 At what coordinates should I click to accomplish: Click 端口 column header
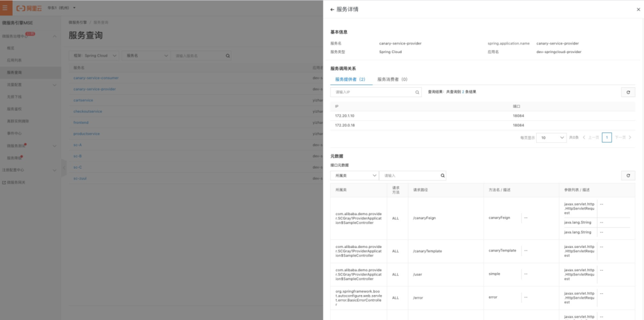pyautogui.click(x=516, y=106)
